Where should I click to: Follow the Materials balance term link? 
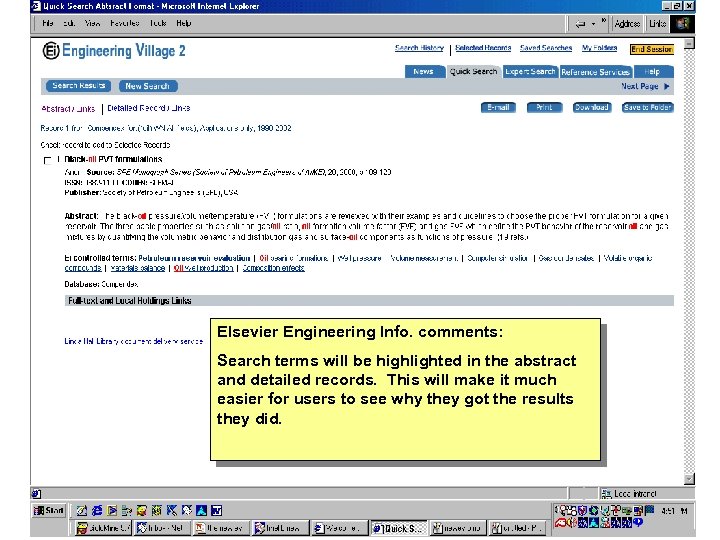(138, 268)
